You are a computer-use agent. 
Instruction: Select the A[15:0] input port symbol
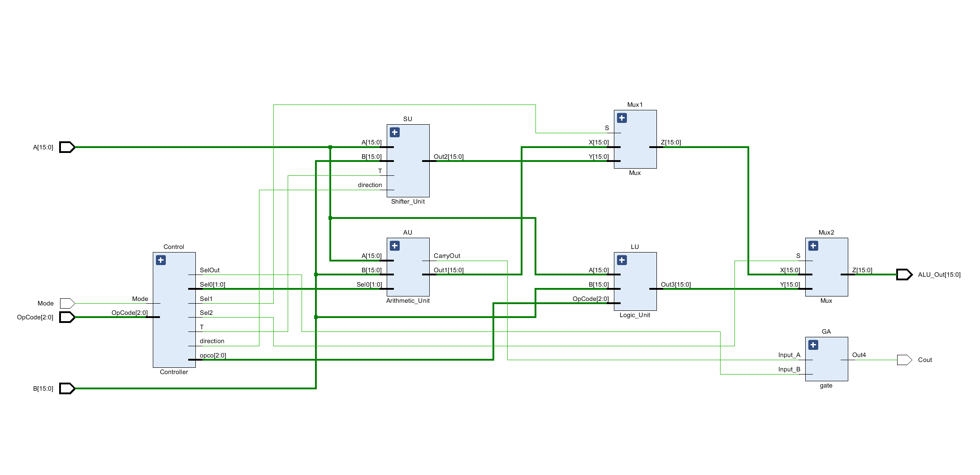coord(67,147)
